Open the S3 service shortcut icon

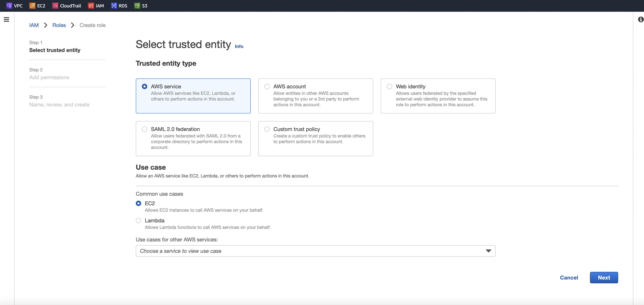pos(137,6)
